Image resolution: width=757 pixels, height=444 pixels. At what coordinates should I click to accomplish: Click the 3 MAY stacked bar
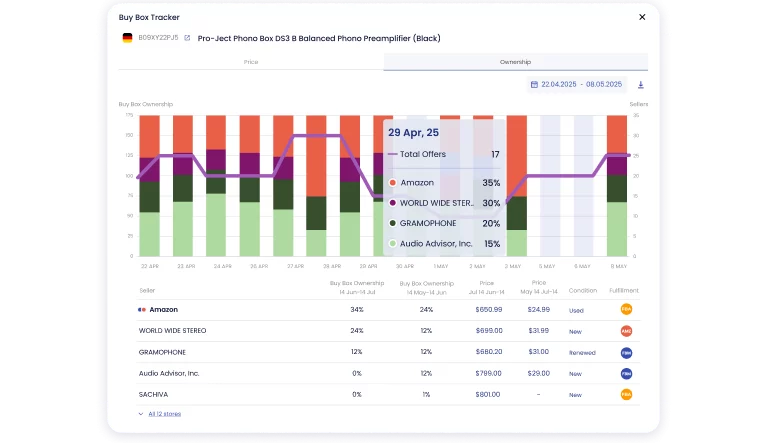[517, 186]
